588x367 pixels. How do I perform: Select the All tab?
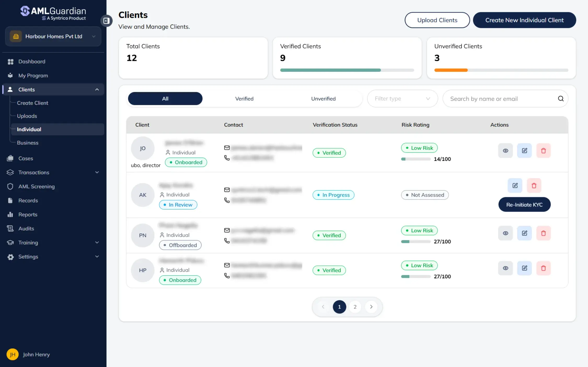click(x=165, y=99)
